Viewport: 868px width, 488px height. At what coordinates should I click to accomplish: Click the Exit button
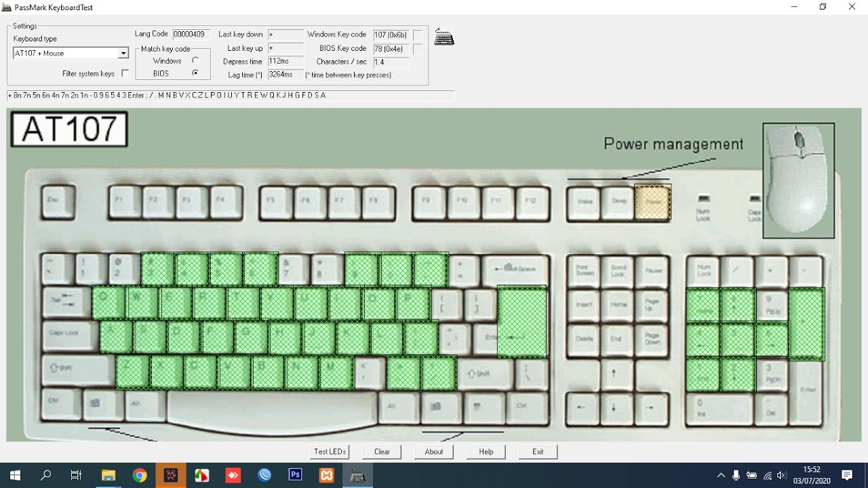538,451
